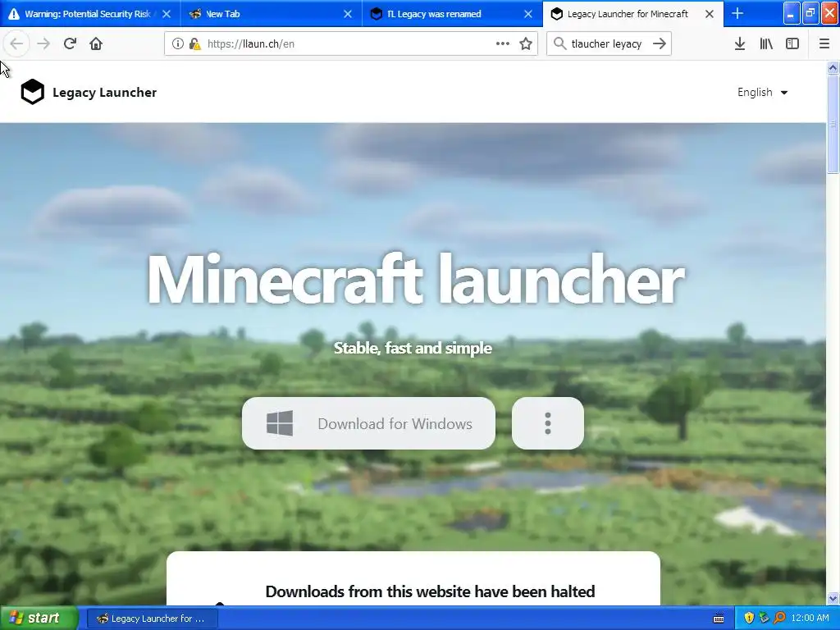The height and width of the screenshot is (630, 840).
Task: Click the vertical scrollbar thumb
Action: (833, 125)
